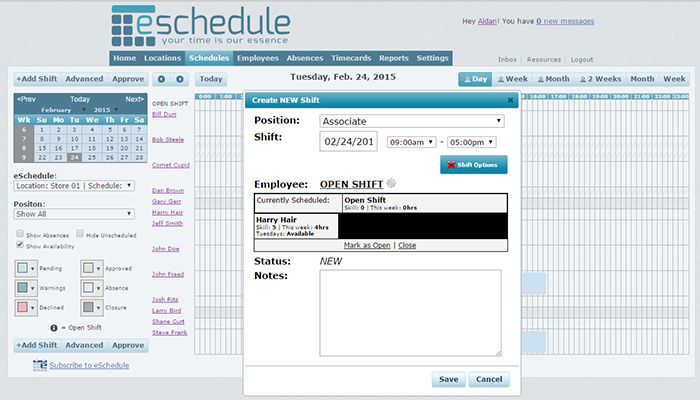
Task: Open Bob Steele employee link
Action: pyautogui.click(x=168, y=140)
